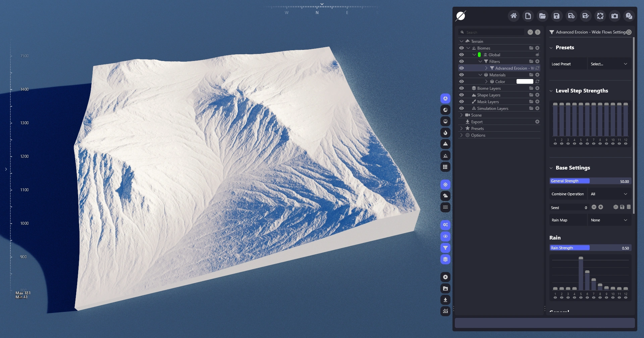
Task: Toggle visibility of Shape Layers
Action: tap(462, 95)
